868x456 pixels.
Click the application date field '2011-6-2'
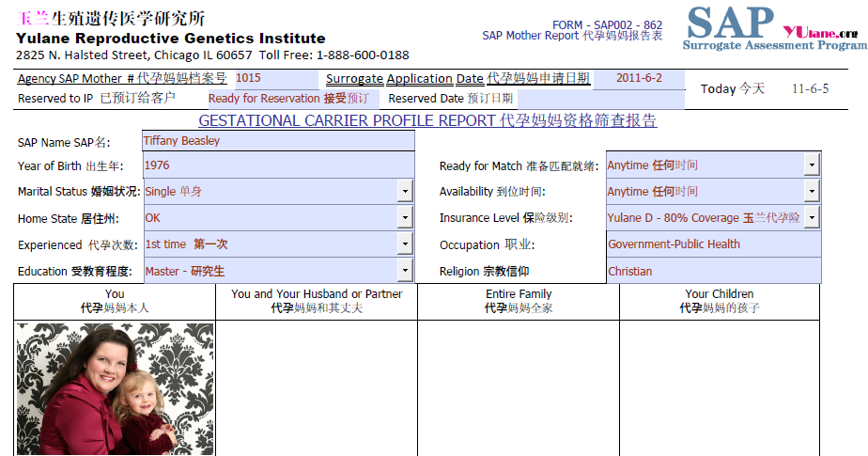click(x=639, y=78)
